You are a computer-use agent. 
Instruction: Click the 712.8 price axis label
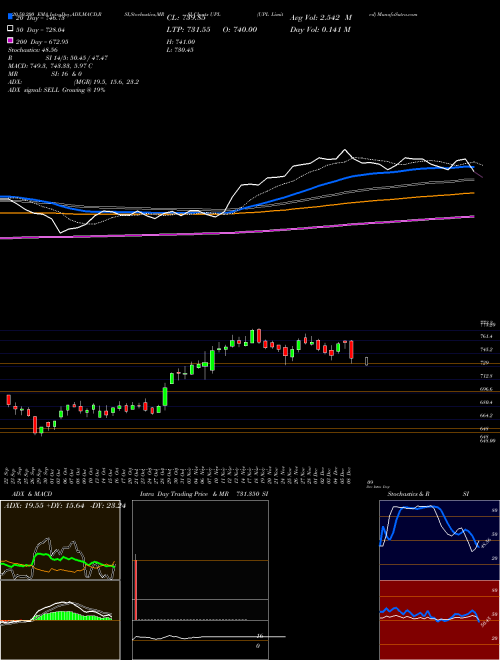click(x=486, y=376)
